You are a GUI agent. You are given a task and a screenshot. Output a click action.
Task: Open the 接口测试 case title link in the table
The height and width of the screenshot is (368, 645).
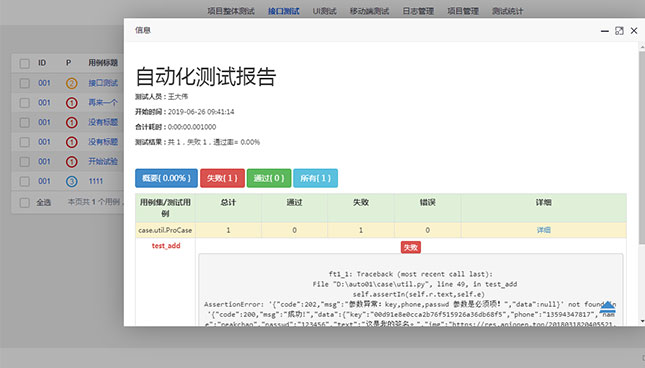[x=103, y=83]
